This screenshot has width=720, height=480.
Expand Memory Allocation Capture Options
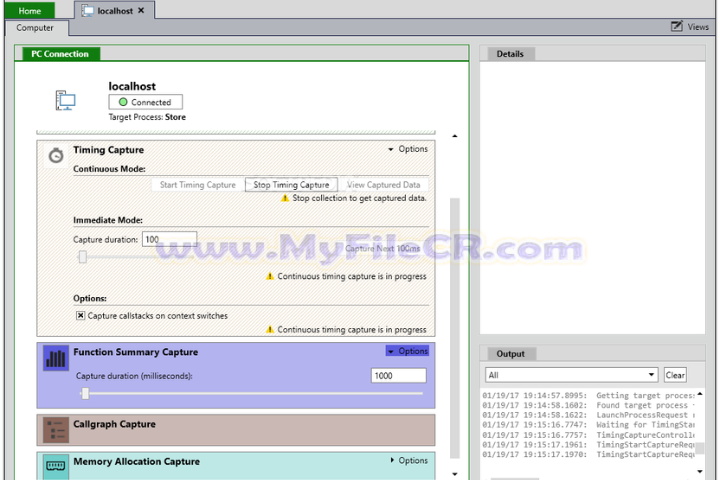coord(409,460)
